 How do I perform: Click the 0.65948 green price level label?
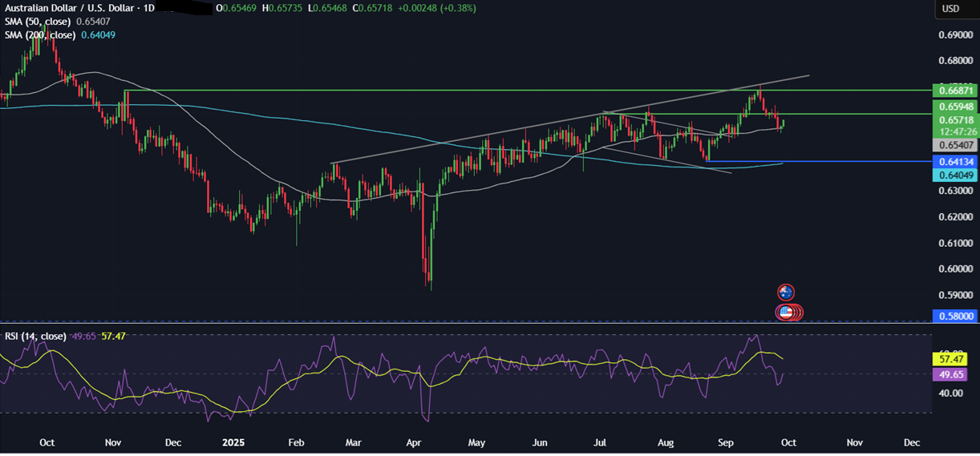click(954, 106)
